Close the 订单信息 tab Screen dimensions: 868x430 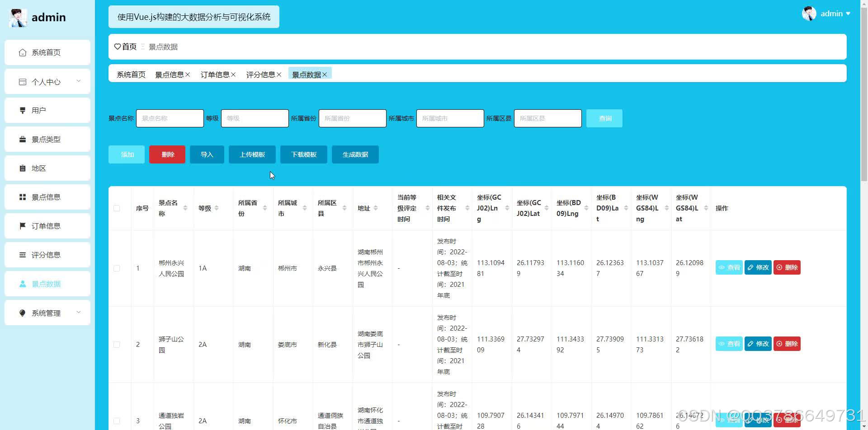[233, 75]
